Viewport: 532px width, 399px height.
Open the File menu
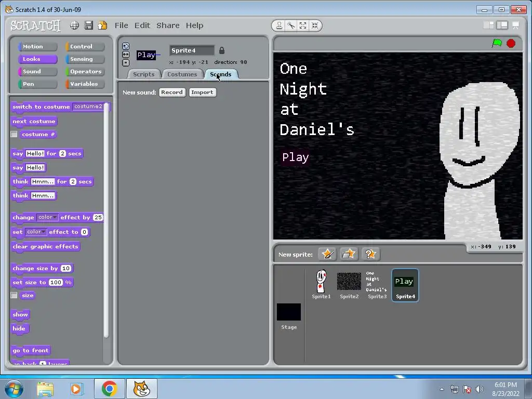(121, 25)
